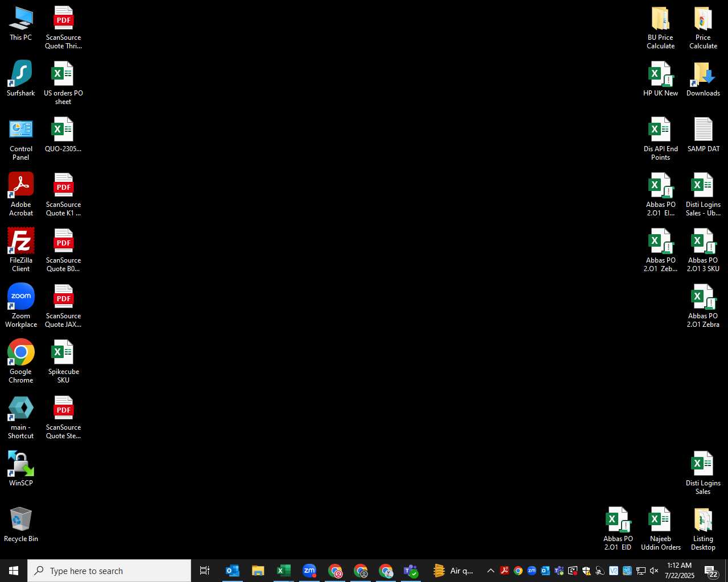Select the WinSCP shortcut
728x582 pixels.
coord(21,469)
